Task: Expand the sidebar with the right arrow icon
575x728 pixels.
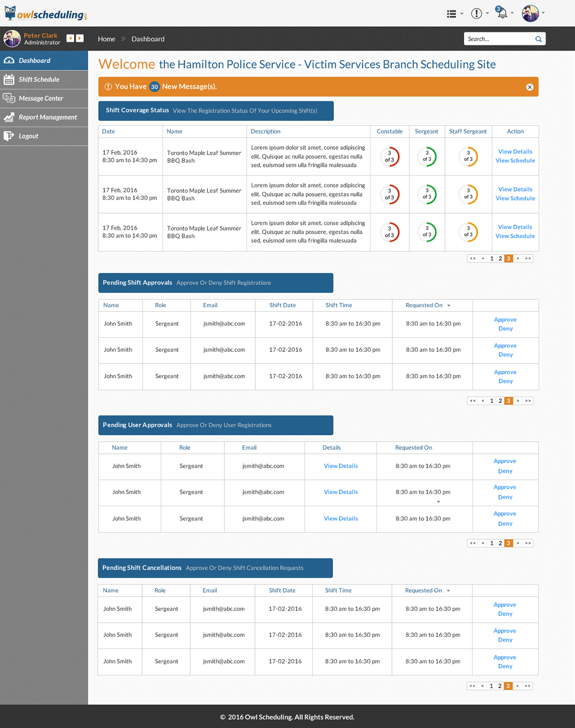Action: (x=80, y=38)
